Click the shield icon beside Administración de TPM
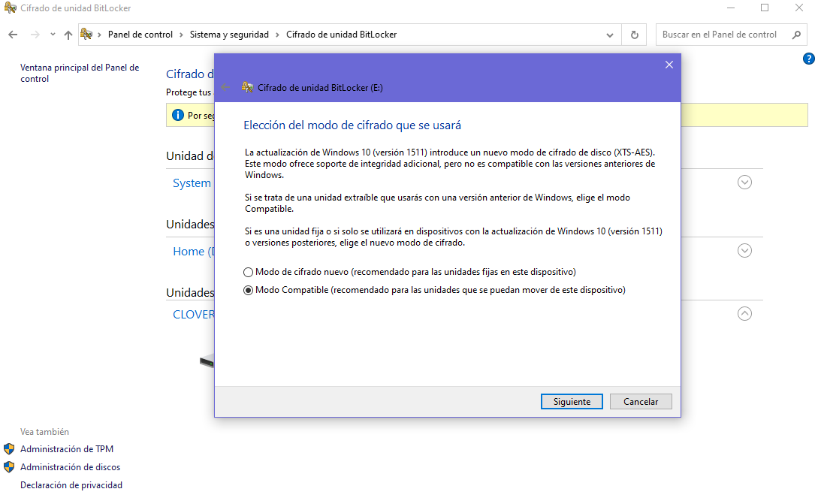 (9, 449)
